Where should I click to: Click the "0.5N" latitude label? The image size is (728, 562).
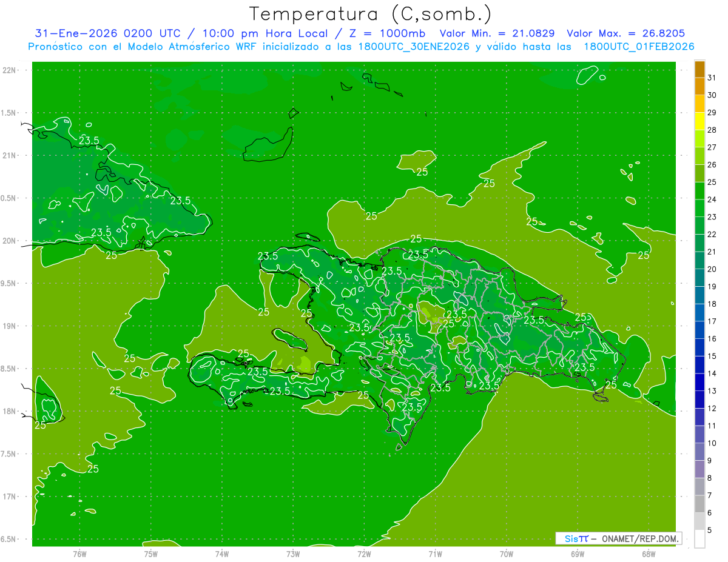tap(9, 198)
